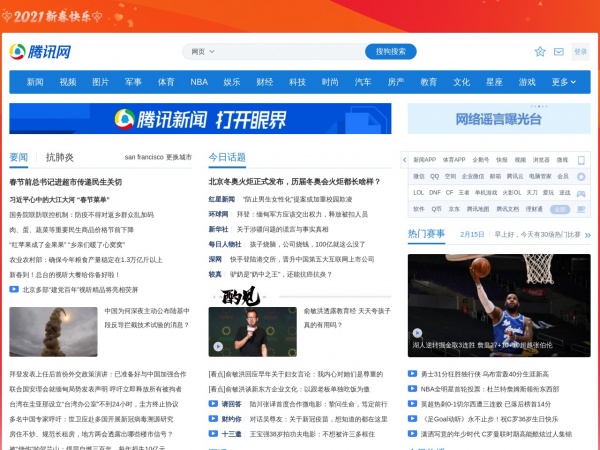Open the 网络谣言曝光台 banner
Image resolution: width=600 pixels, height=450 pixels.
pos(499,119)
